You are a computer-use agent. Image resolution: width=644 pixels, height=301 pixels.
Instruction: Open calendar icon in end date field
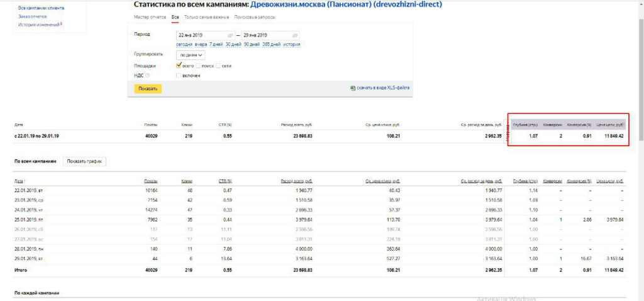pyautogui.click(x=296, y=35)
